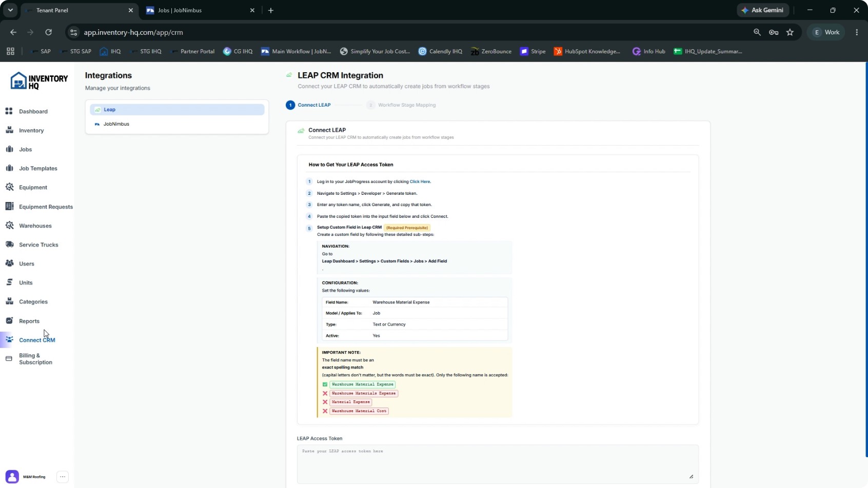
Task: Go to the Connect LEAP step
Action: [309, 105]
